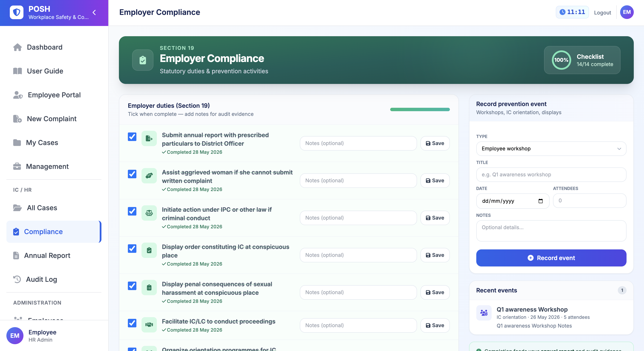Save the Display order constituting IC duty
644x351 pixels.
coord(435,255)
